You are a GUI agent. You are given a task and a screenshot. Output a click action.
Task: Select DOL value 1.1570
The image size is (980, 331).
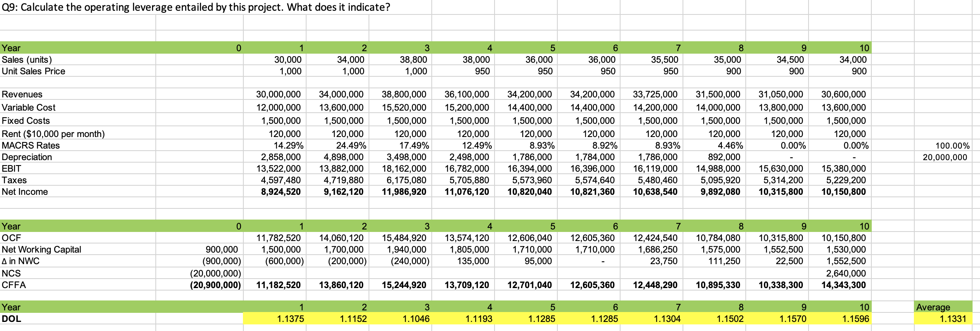[x=777, y=319]
